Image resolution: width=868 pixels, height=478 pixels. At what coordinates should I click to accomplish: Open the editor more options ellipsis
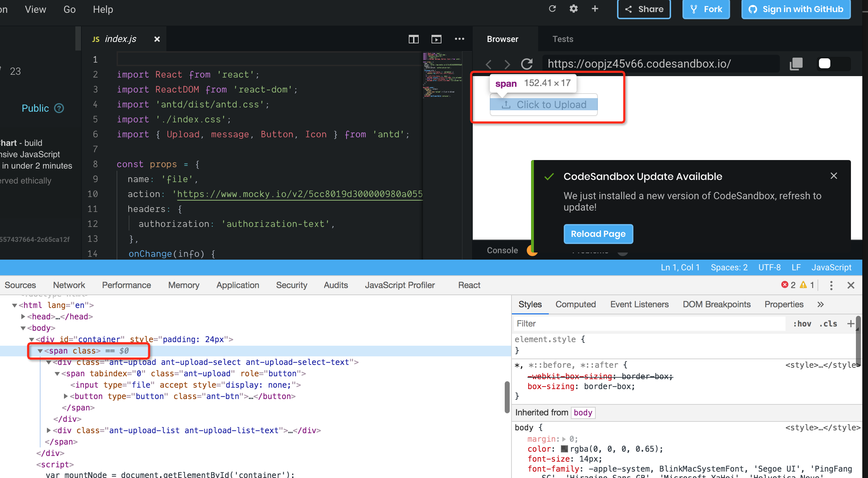pos(459,39)
